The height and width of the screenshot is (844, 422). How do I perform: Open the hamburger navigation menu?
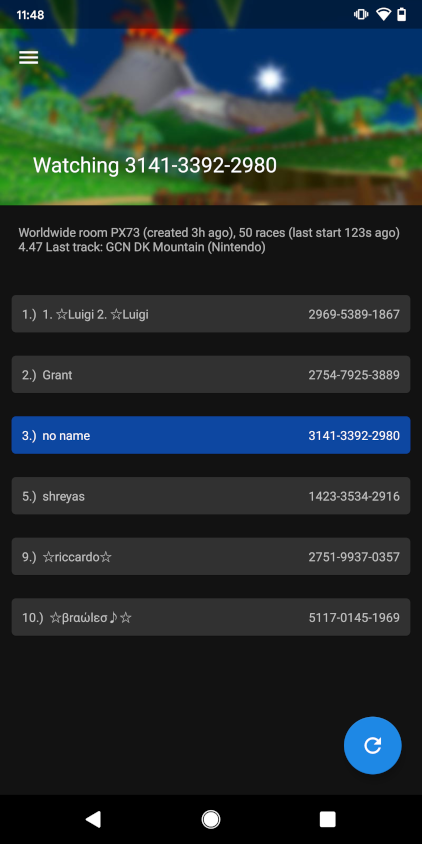pyautogui.click(x=29, y=58)
